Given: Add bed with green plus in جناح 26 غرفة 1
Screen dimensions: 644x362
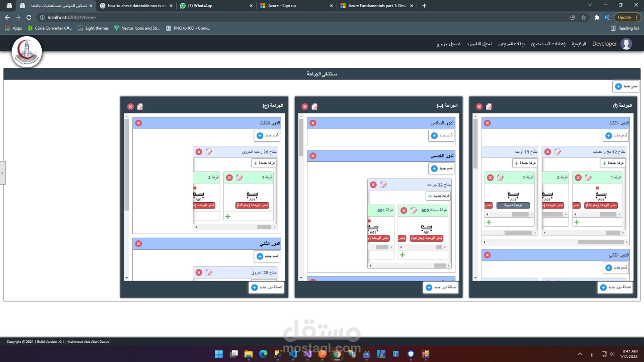Looking at the screenshot, I should pos(228,216).
